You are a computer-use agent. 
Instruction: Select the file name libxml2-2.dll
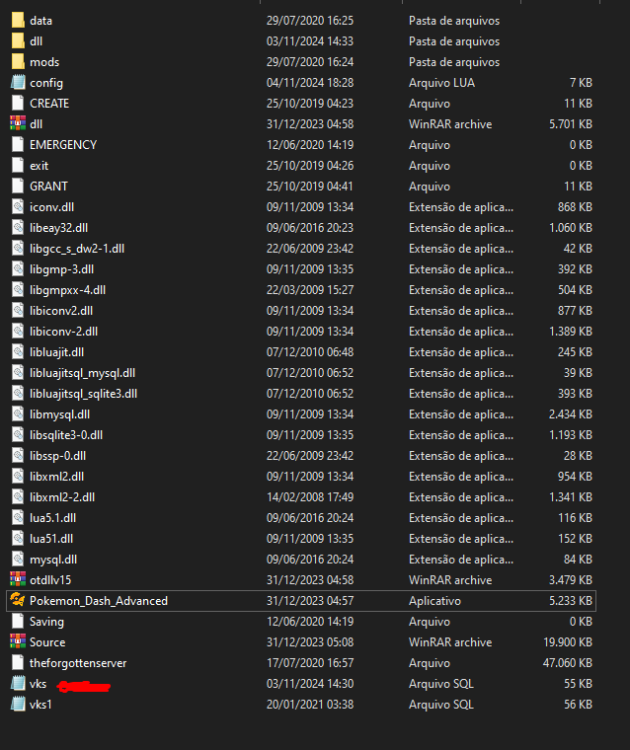click(x=62, y=497)
